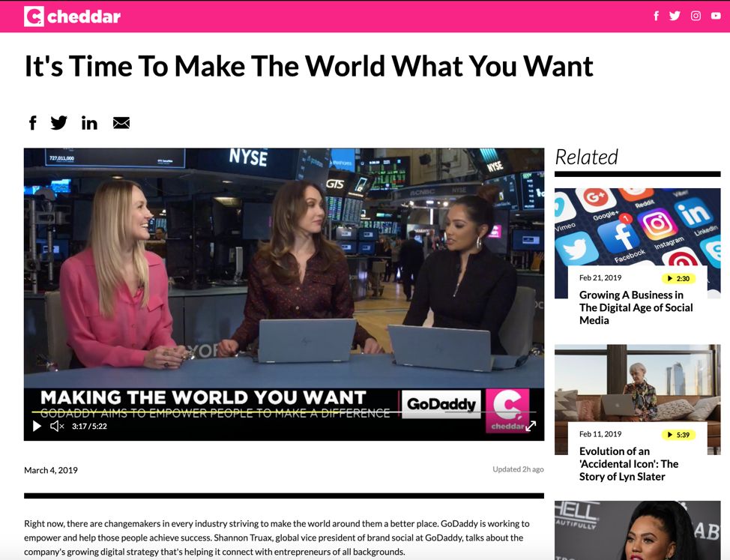Open Lyn Slater video thumbnail
This screenshot has width=730, height=560.
637,384
